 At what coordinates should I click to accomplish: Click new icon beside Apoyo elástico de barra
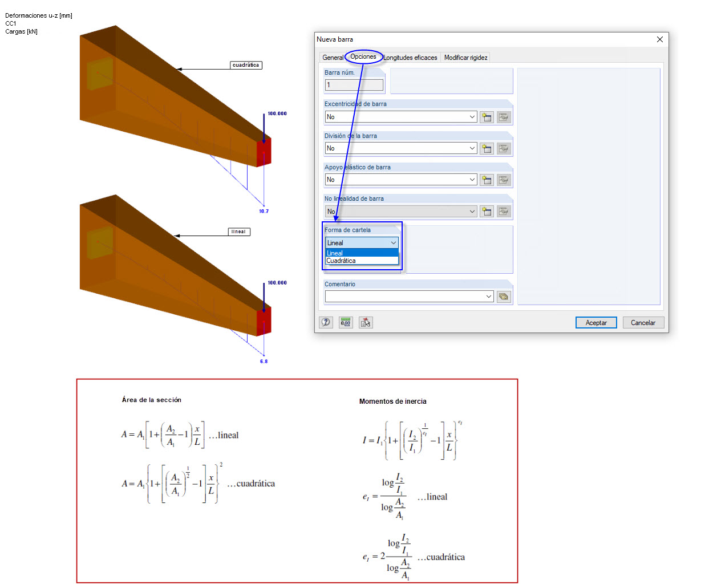point(487,180)
